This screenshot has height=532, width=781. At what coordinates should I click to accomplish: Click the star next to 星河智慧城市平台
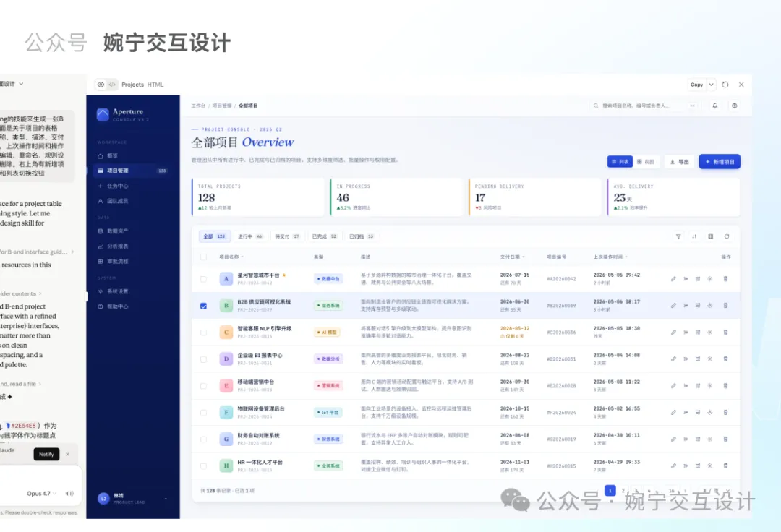284,275
